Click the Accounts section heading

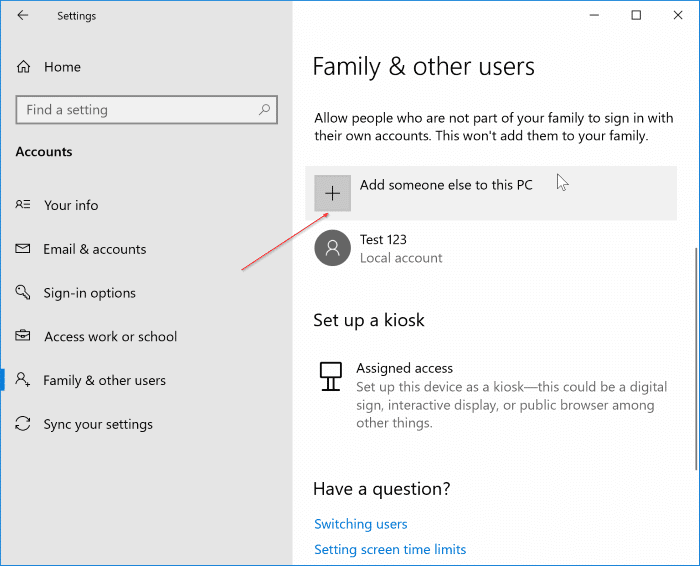tap(44, 152)
